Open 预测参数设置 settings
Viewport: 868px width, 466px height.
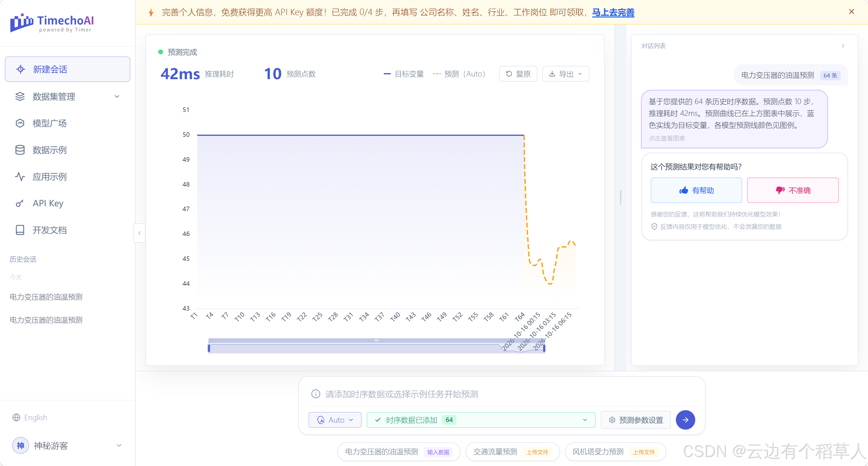(x=636, y=420)
